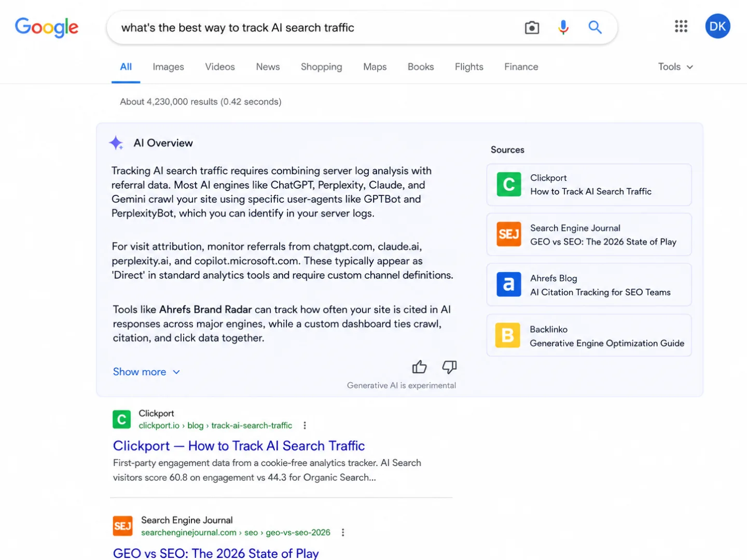Open 'Clickport — How to Track AI Search Traffic' result
The height and width of the screenshot is (560, 747).
[239, 446]
